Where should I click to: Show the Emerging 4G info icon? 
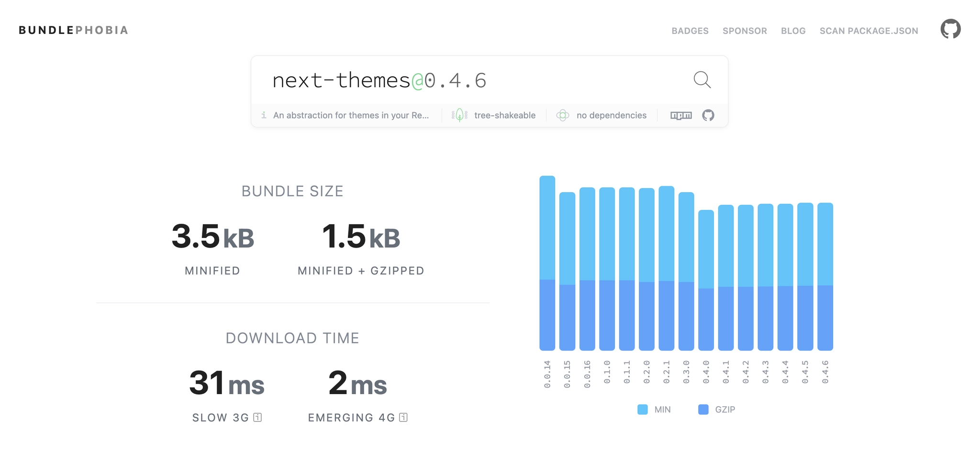tap(403, 418)
